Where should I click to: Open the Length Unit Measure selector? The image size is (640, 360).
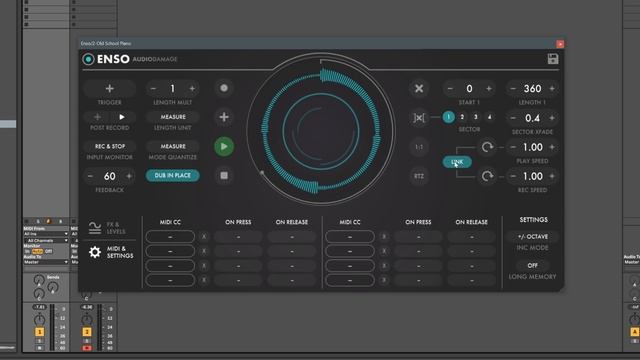(173, 117)
